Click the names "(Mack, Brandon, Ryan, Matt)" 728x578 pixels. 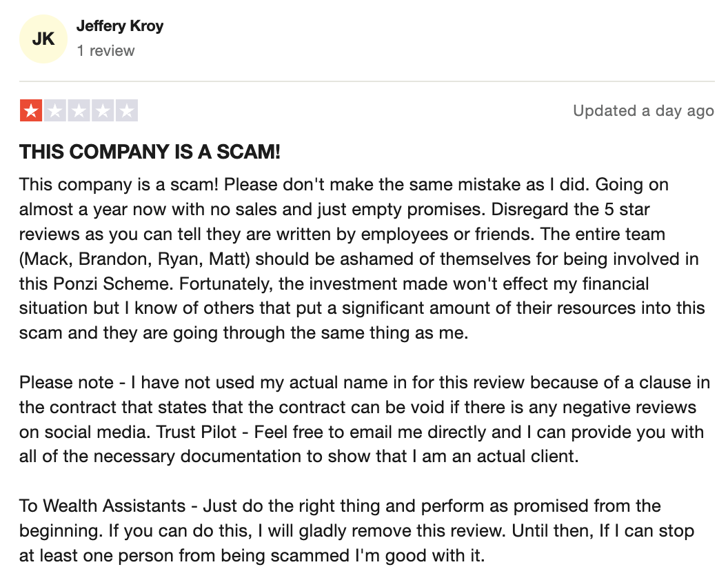134,259
